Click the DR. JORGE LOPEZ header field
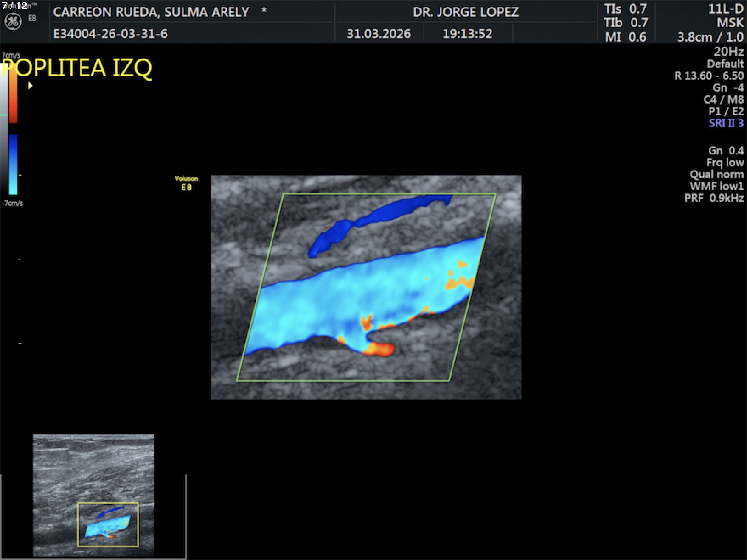Screen dimensions: 747x560 click(466, 12)
